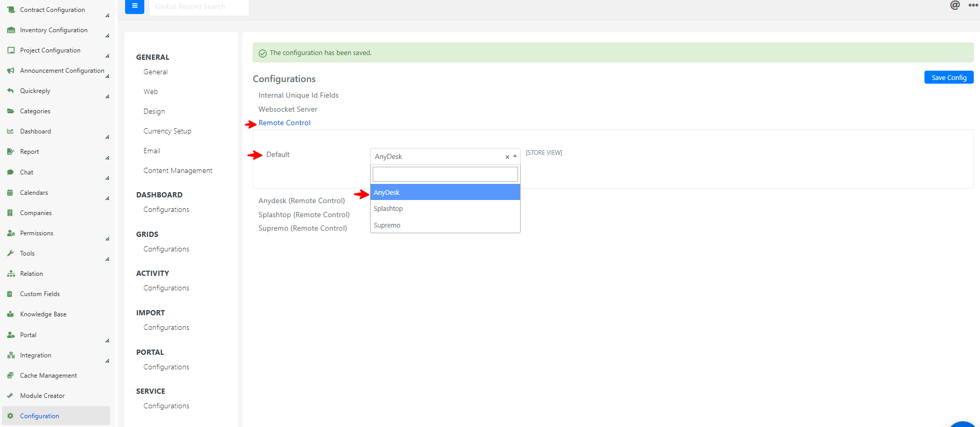The image size is (980, 427).
Task: Collapse the Remote Control section link
Action: tap(284, 123)
